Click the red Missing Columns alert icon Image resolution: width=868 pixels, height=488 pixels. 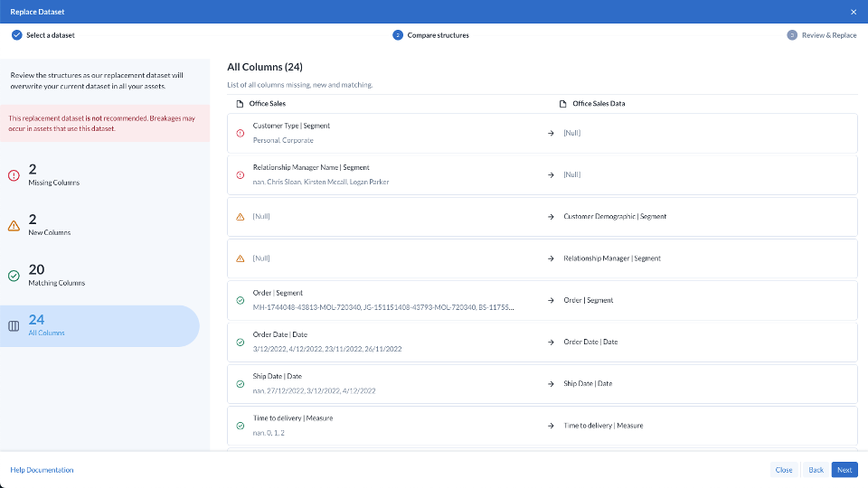tap(14, 175)
